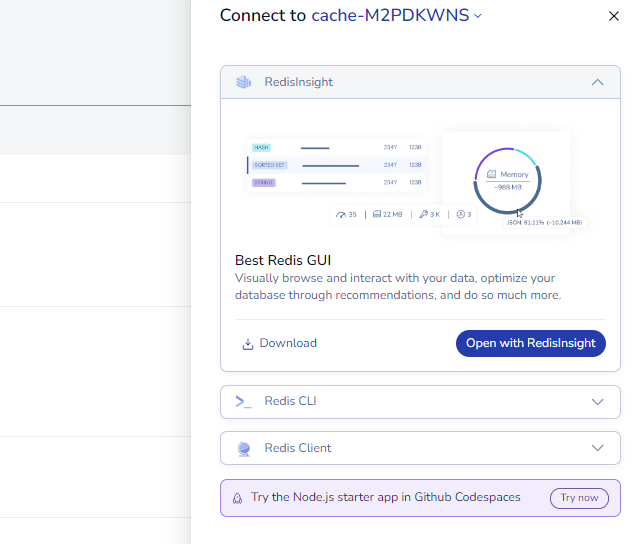Screen dimensions: 636x544
Task: Click the Redis Client globe icon
Action: (x=244, y=449)
